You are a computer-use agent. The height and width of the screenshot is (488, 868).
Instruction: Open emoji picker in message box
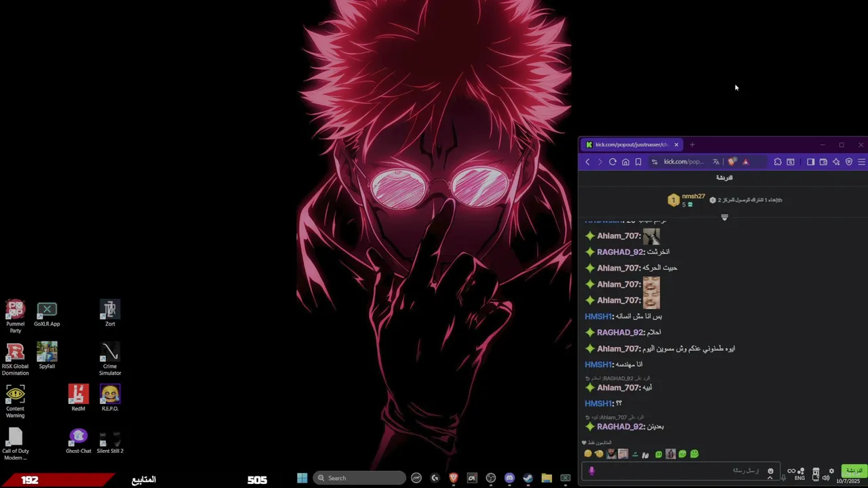pyautogui.click(x=770, y=471)
